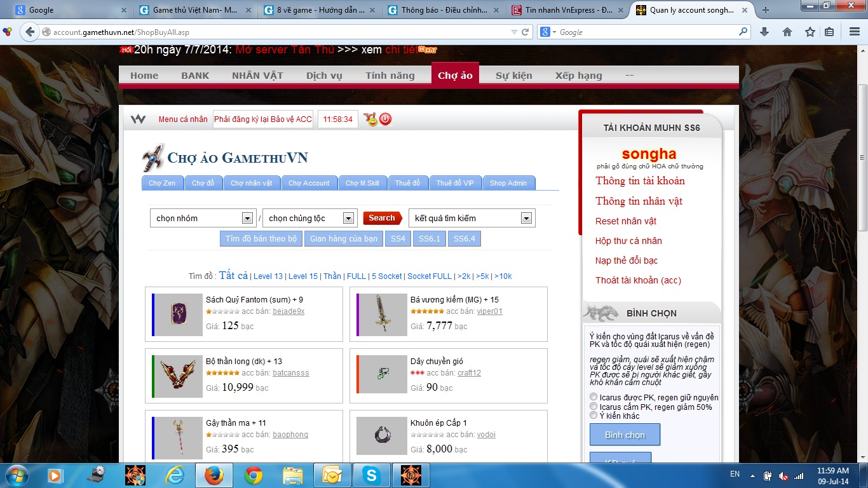Open the Firefox downloads arrow icon
Image resolution: width=868 pixels, height=488 pixels.
pyautogui.click(x=764, y=32)
